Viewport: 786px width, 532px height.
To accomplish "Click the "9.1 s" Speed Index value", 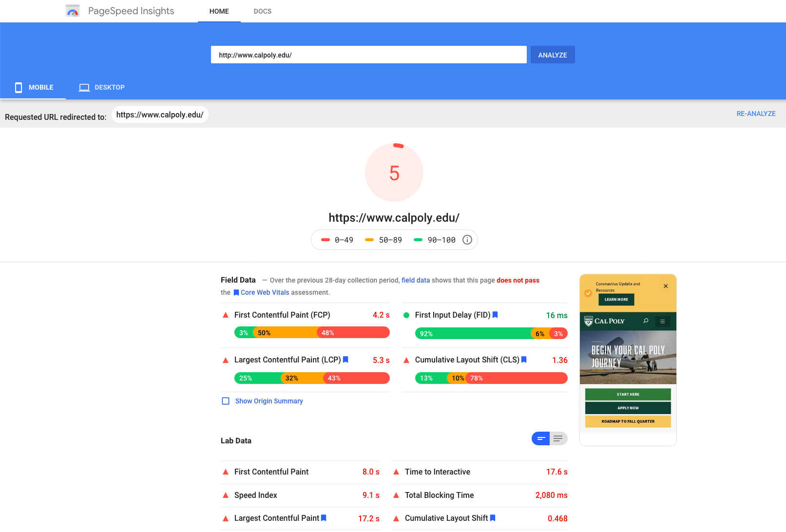I will point(371,495).
